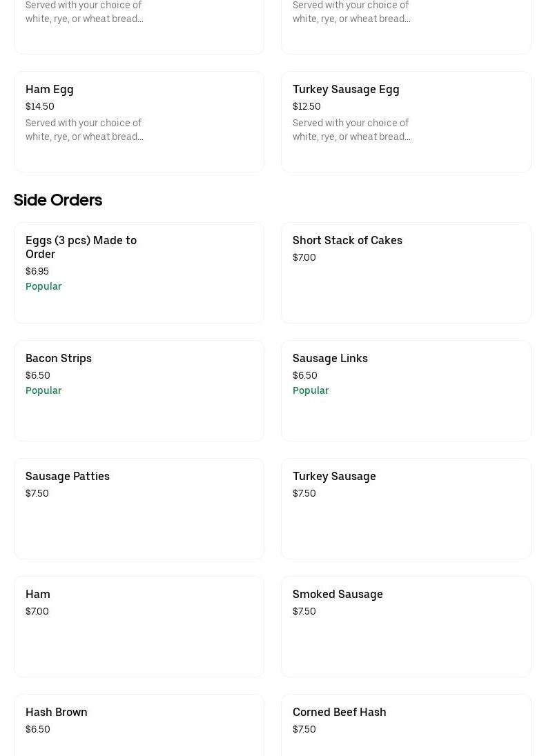Click the Ham Egg bread choice description

pos(84,130)
